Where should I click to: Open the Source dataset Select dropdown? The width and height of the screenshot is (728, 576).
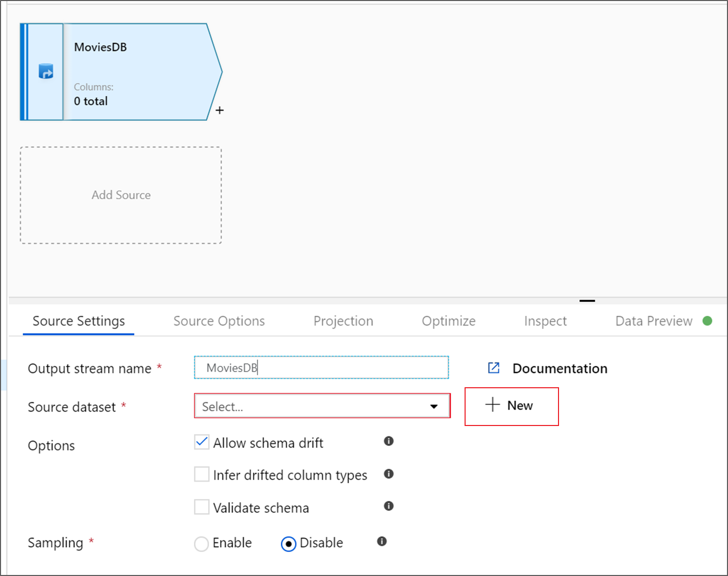pos(322,406)
